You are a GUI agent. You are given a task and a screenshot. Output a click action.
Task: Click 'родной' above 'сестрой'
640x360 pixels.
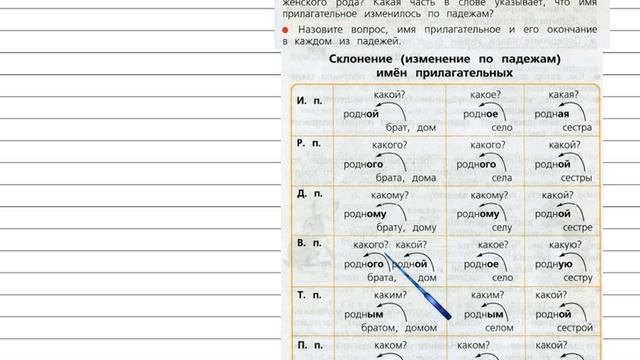click(553, 315)
